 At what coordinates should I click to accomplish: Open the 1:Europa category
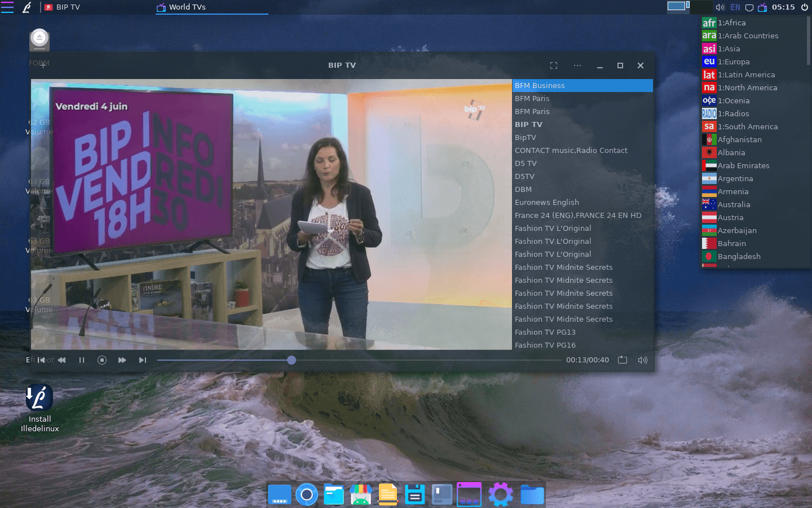[754, 62]
